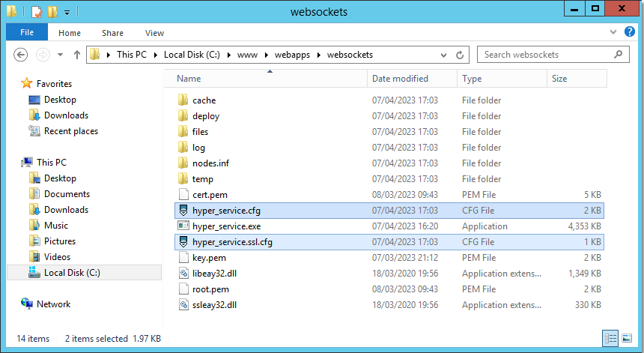Screen dimensions: 644x353
Task: Select Local Disk (C:) in navigation pane
Action: point(72,273)
